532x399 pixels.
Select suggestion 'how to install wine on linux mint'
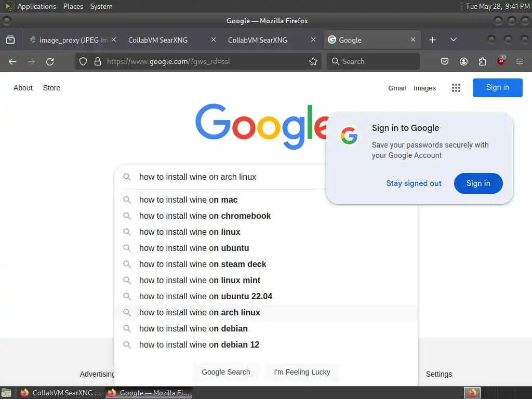[x=267, y=280]
